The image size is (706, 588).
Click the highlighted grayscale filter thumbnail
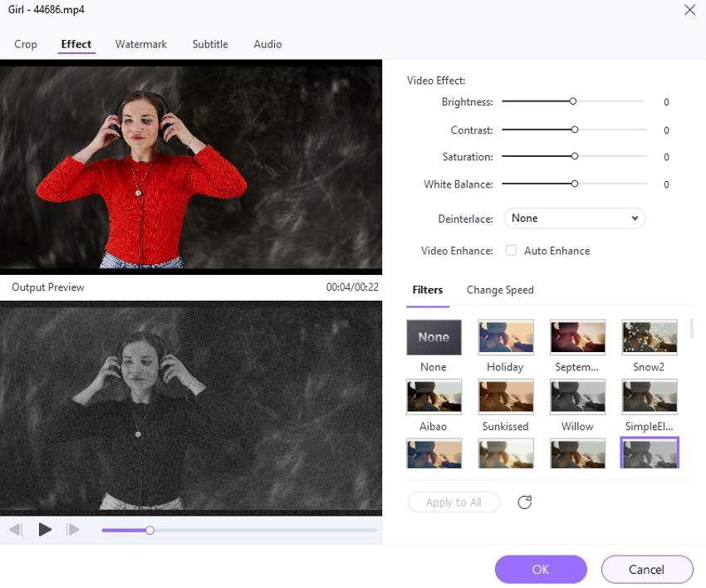point(650,453)
